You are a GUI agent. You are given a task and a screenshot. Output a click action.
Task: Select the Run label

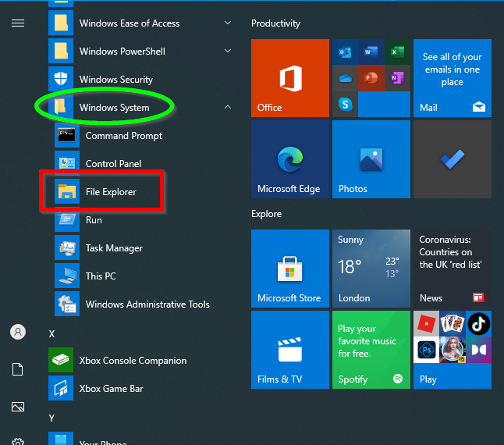[94, 220]
